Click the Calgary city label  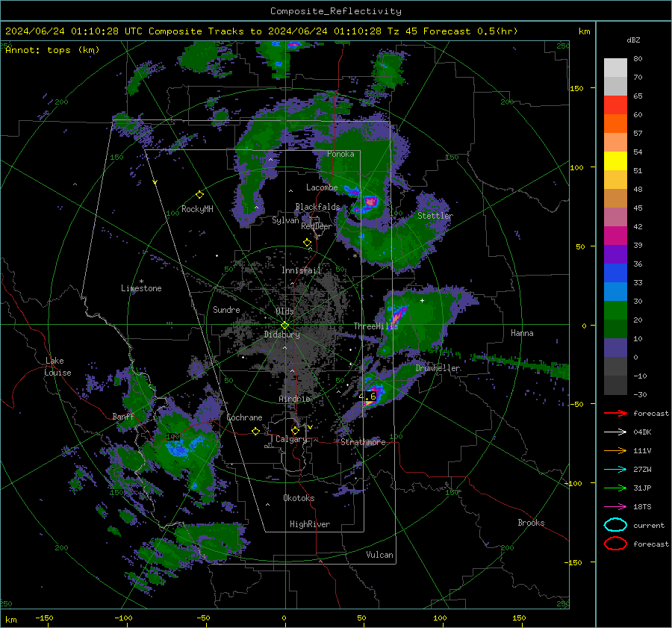(x=291, y=439)
